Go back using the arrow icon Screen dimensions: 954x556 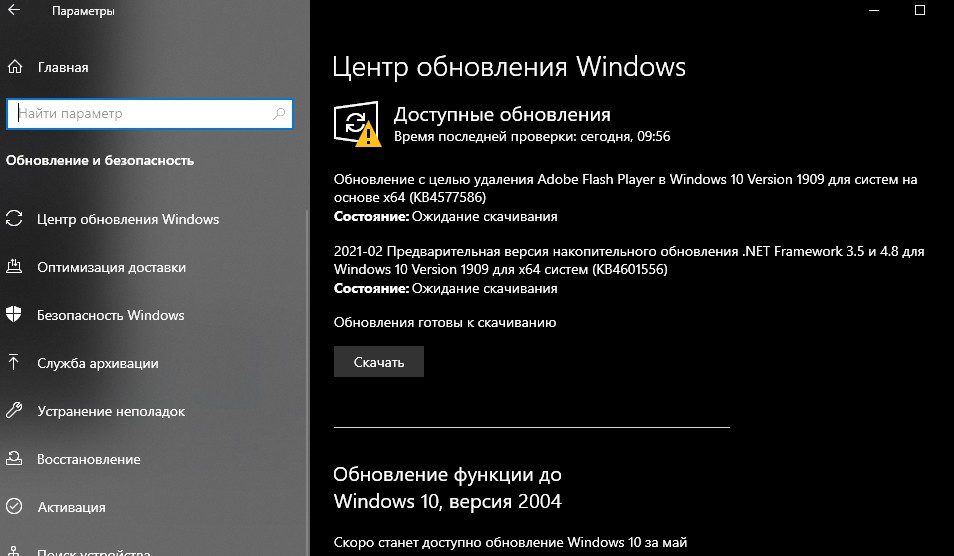(x=14, y=10)
